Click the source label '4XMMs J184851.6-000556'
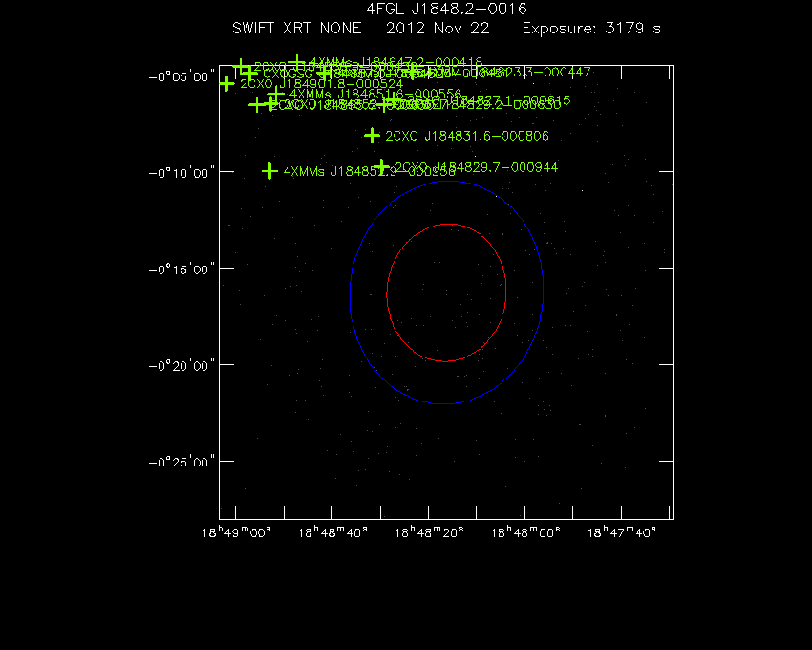Viewport: 812px width, 650px height. (x=375, y=94)
